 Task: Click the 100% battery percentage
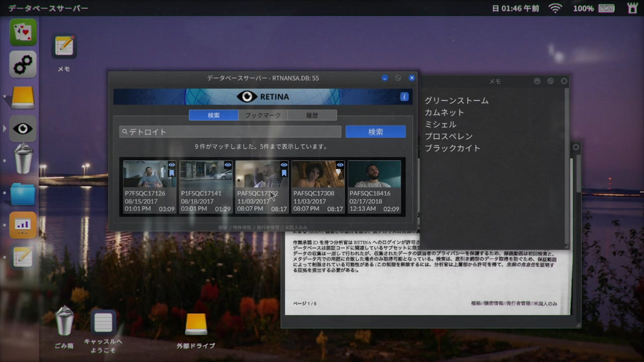(x=583, y=8)
